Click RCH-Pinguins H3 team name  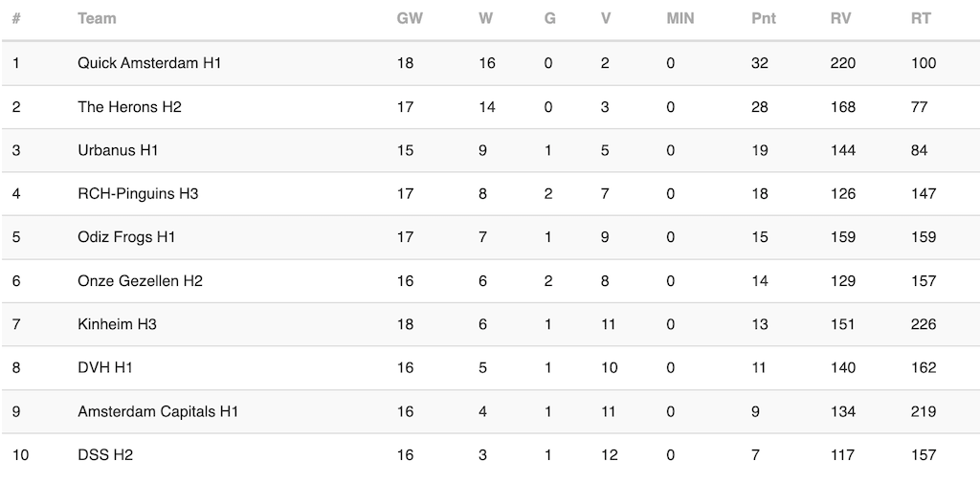pos(138,194)
